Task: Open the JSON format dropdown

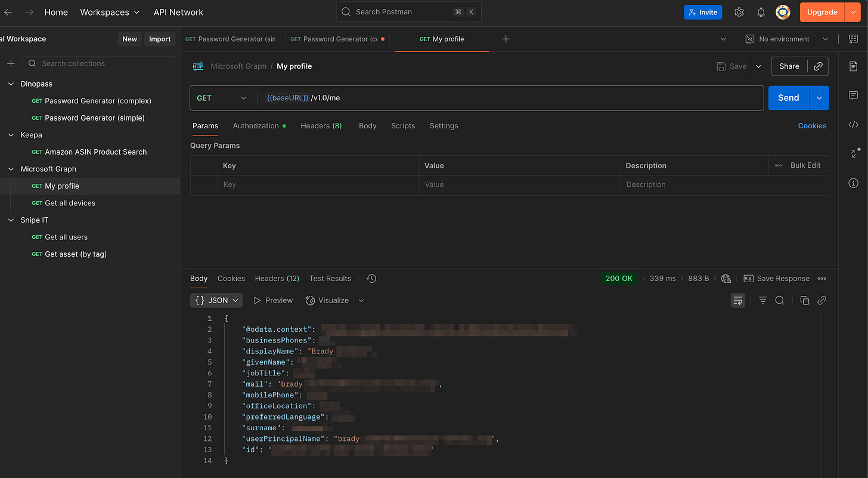Action: point(216,301)
